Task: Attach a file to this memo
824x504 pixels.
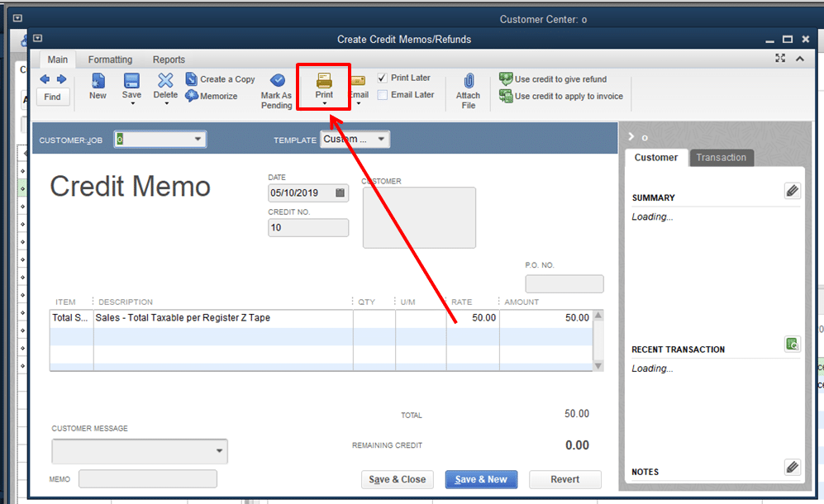Action: (468, 87)
